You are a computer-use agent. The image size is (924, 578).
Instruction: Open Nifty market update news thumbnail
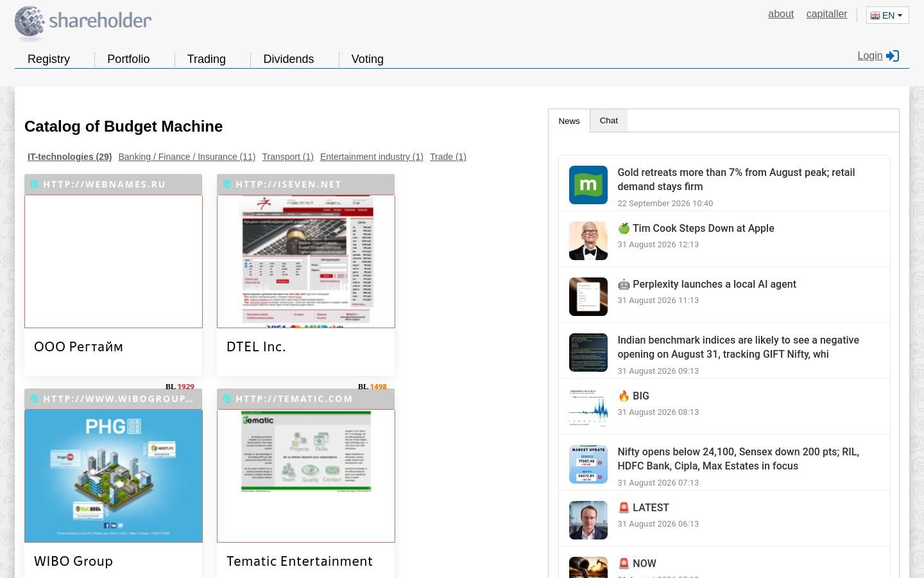point(588,464)
